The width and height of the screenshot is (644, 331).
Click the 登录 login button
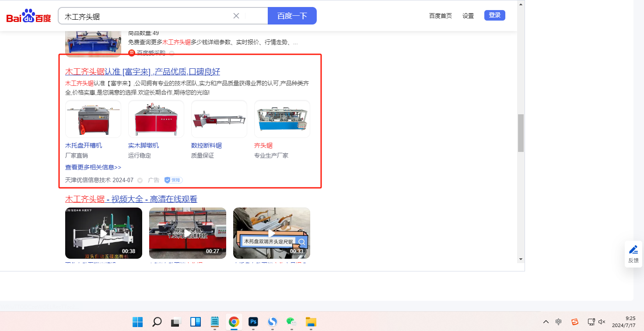[495, 15]
